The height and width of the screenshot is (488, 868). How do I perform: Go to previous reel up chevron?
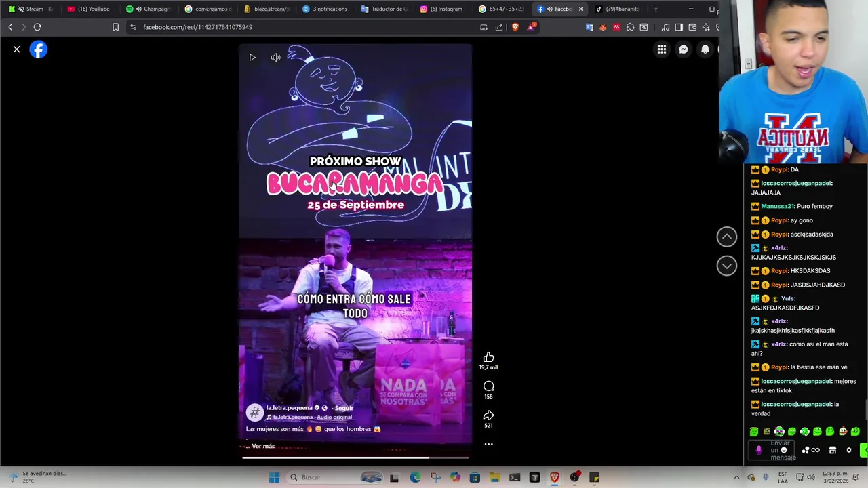(x=727, y=237)
